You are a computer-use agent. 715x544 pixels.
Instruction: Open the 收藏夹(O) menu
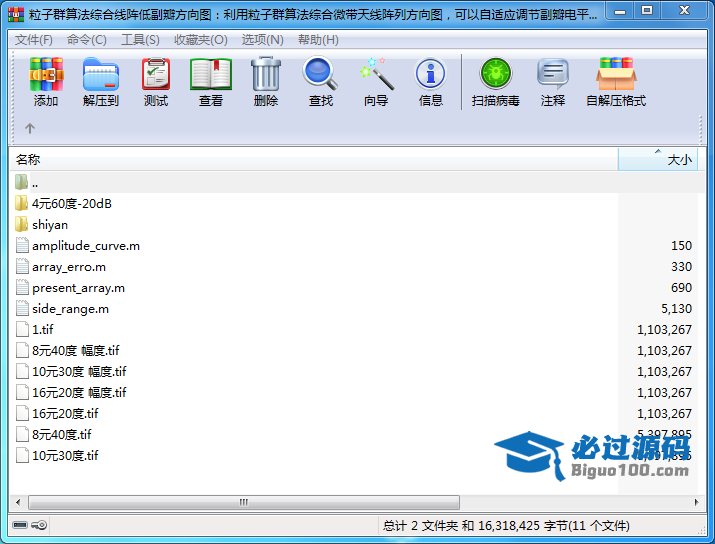201,40
